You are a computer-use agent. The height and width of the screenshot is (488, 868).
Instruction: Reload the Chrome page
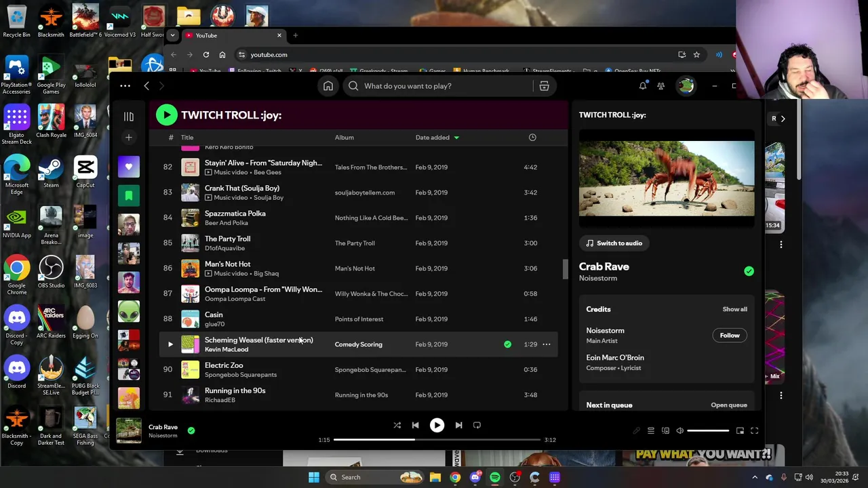[x=206, y=55]
